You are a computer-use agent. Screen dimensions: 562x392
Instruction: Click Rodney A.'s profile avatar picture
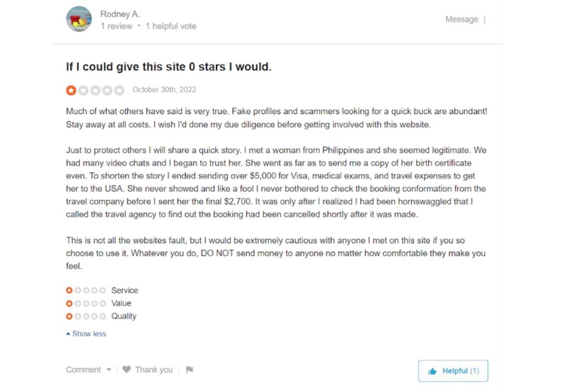78,19
